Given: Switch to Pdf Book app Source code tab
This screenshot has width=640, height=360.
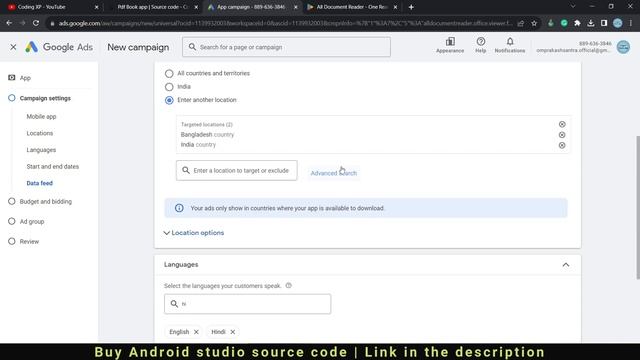Looking at the screenshot, I should [x=152, y=7].
